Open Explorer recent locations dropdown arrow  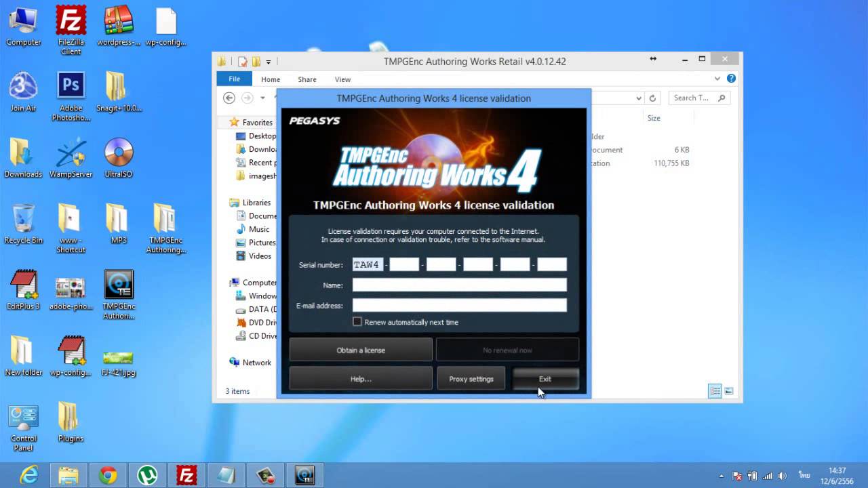[x=262, y=98]
